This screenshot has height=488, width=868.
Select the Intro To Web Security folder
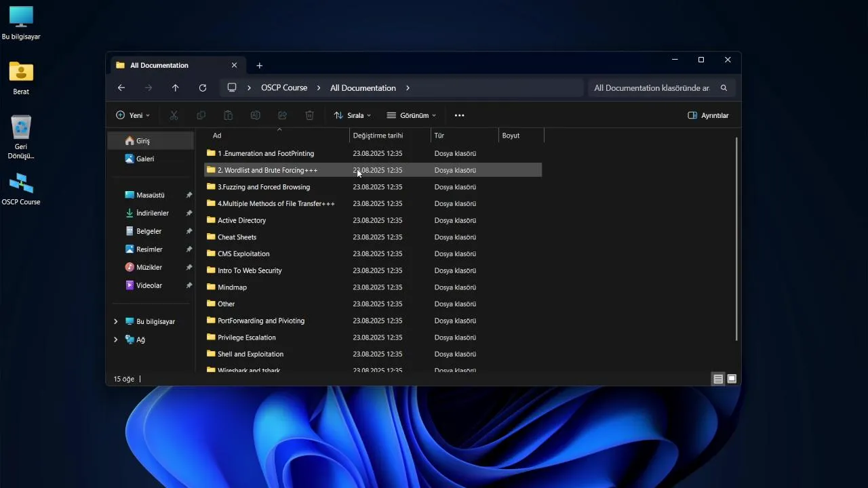(373, 270)
